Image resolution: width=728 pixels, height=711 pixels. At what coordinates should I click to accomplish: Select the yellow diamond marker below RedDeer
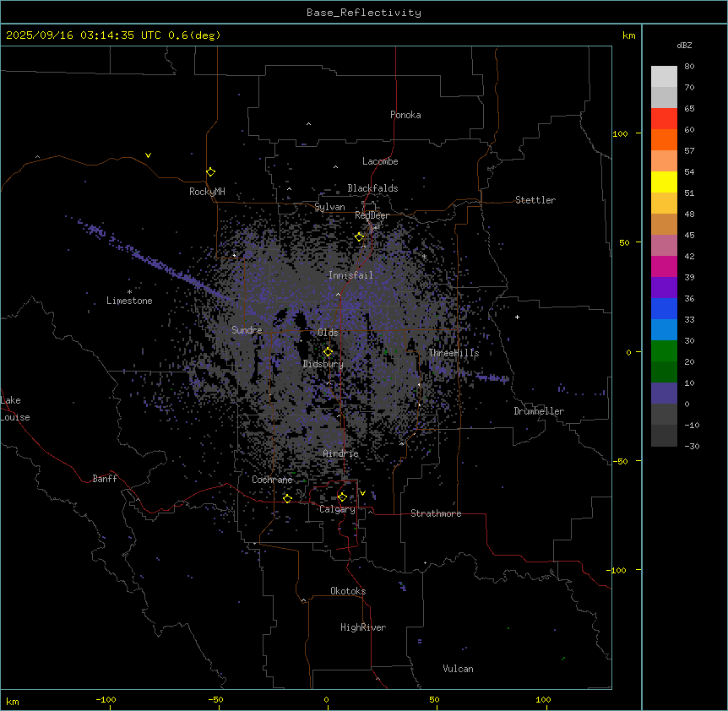pyautogui.click(x=360, y=237)
